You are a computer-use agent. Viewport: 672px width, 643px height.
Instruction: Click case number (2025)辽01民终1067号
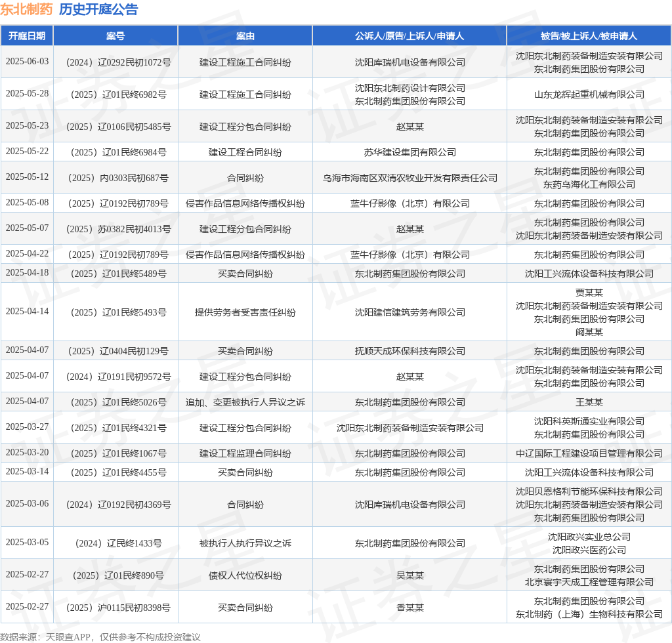118,453
